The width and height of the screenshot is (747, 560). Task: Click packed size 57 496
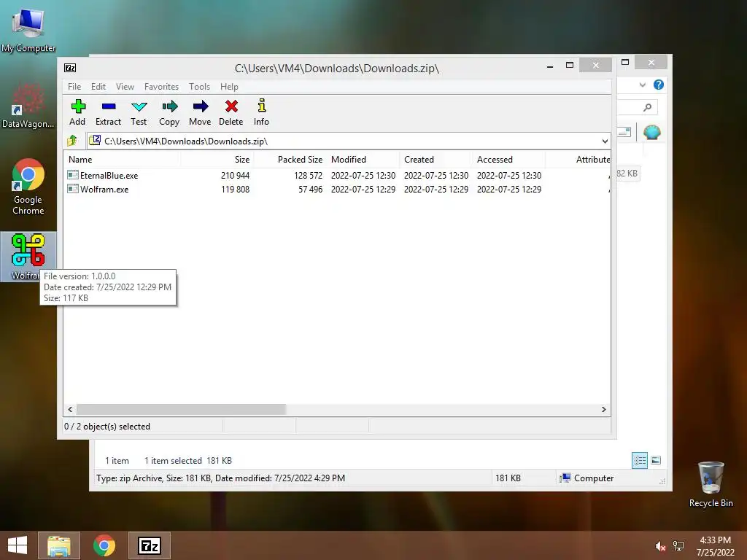310,189
